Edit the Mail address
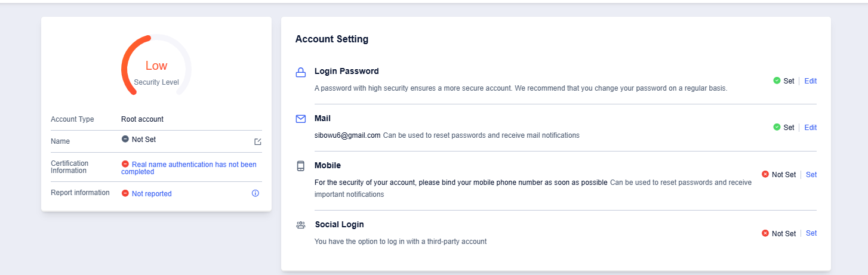The width and height of the screenshot is (868, 275). [810, 128]
